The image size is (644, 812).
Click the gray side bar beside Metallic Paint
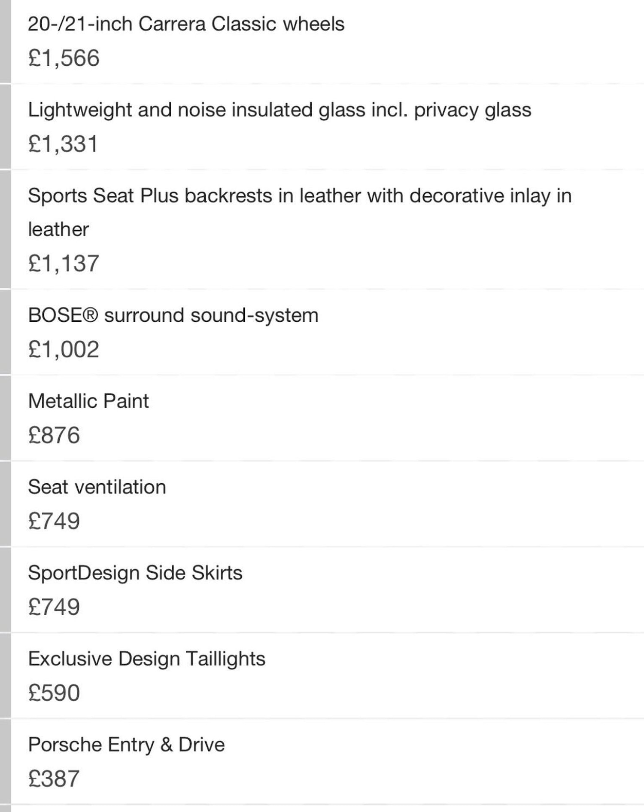5,418
